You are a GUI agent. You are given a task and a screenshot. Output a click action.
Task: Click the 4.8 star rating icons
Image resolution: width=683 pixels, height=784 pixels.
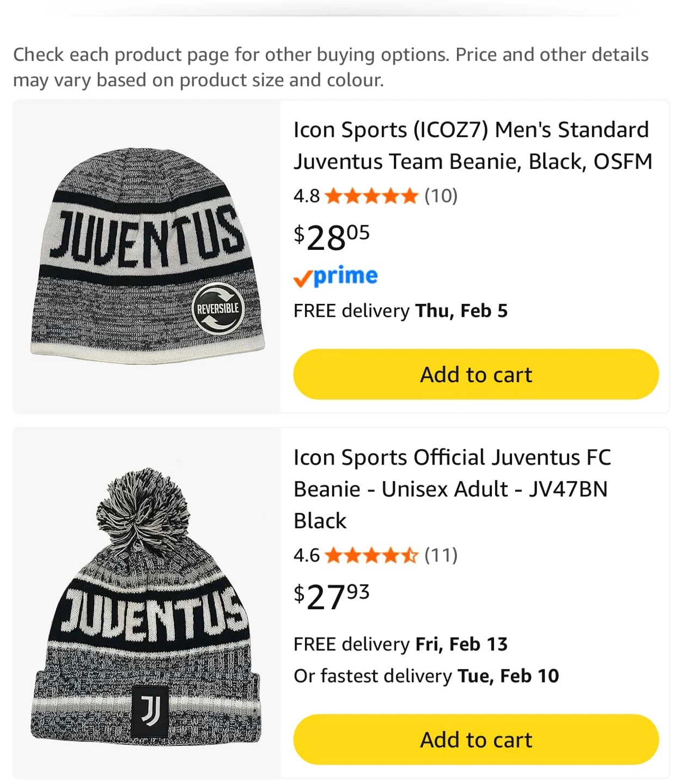click(x=371, y=196)
